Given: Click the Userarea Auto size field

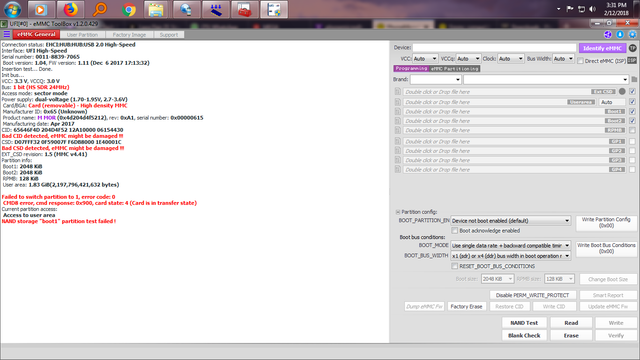Looking at the screenshot, I should tap(612, 102).
